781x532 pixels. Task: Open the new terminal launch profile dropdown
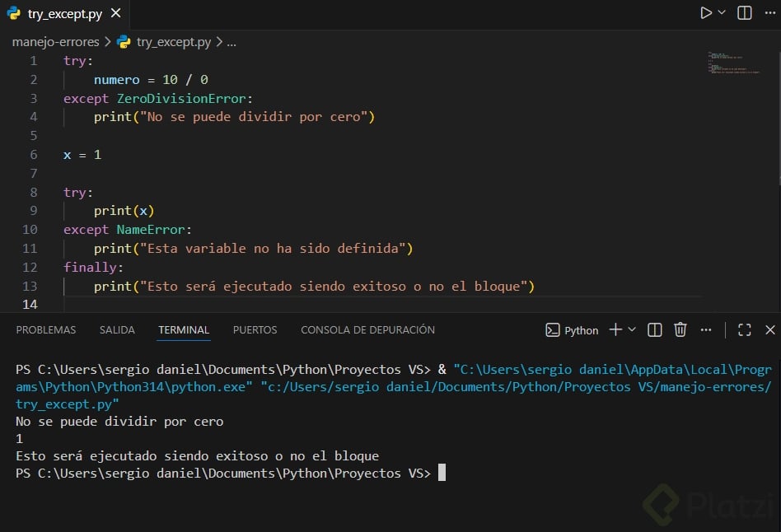pyautogui.click(x=632, y=329)
